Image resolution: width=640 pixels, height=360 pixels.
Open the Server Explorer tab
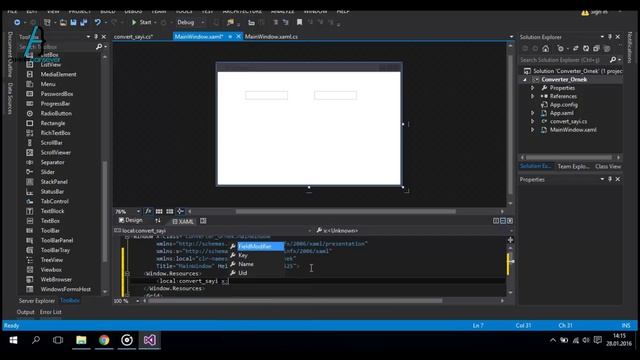pos(37,301)
